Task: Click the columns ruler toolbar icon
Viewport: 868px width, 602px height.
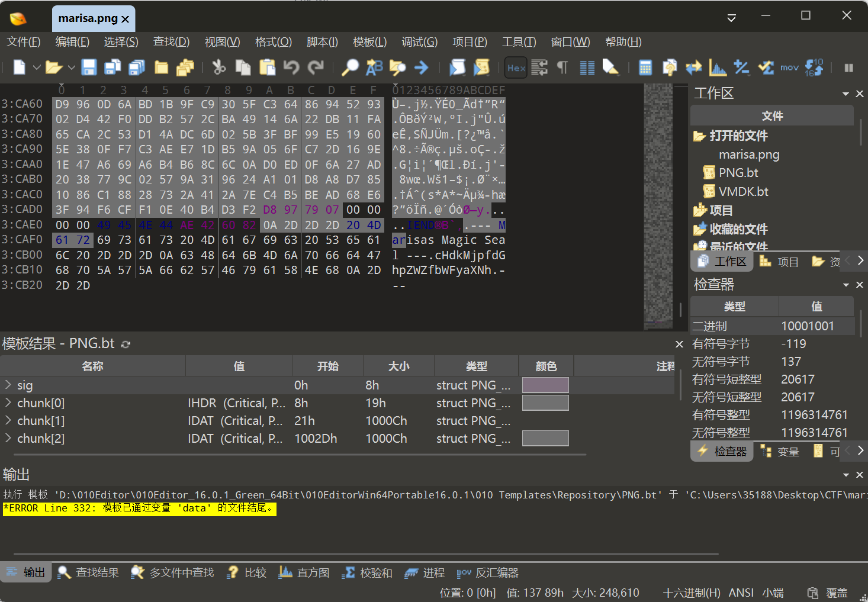Action: 587,67
